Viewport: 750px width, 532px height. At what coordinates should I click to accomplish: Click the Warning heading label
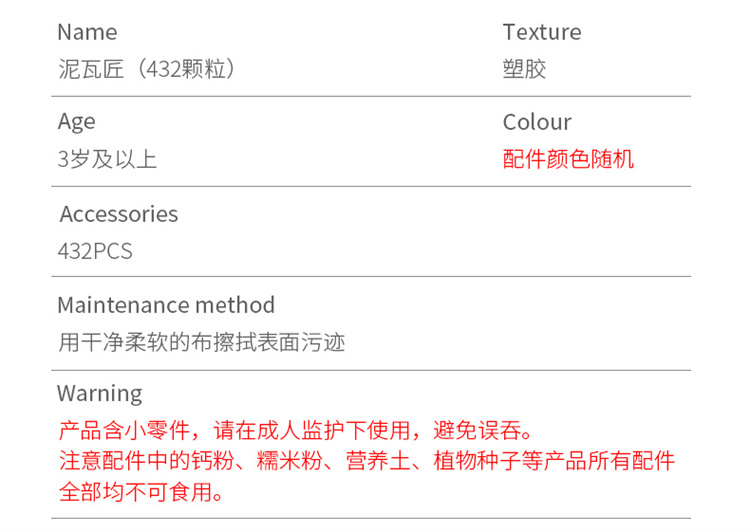pyautogui.click(x=99, y=393)
